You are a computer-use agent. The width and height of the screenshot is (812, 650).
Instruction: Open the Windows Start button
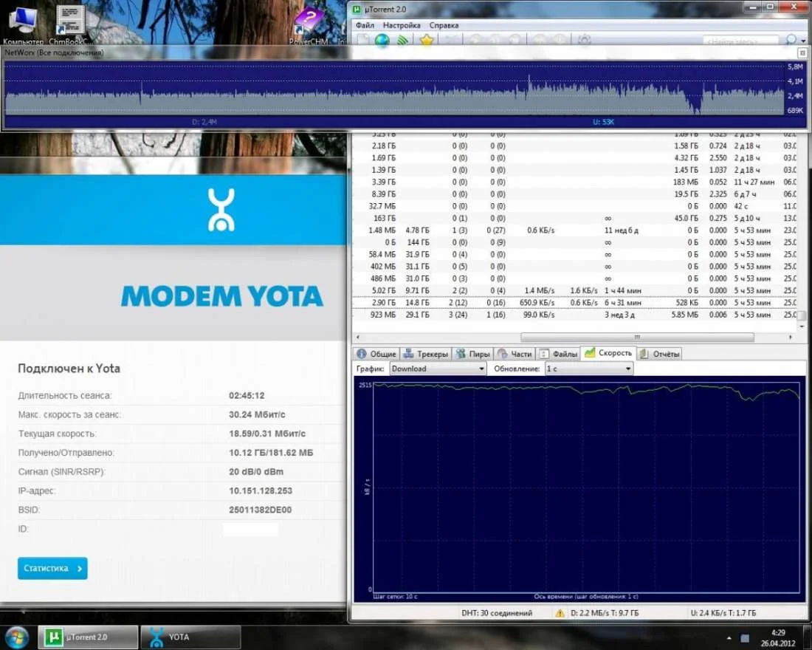[x=16, y=637]
